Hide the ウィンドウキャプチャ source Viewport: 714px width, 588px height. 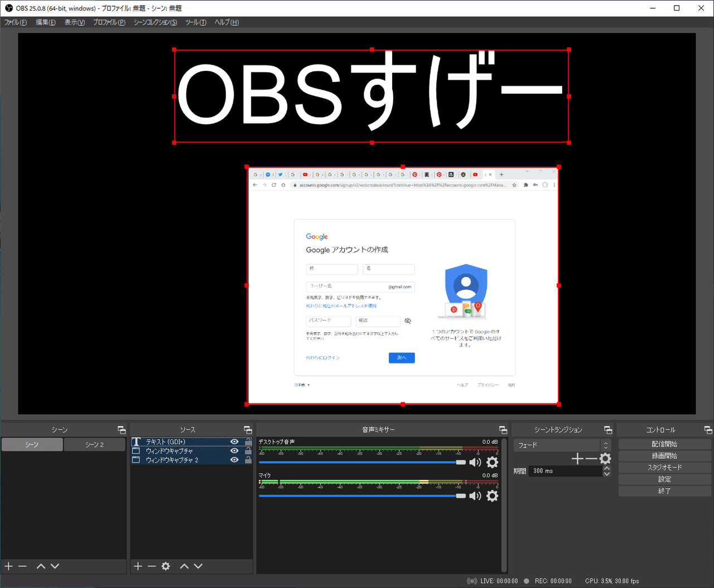tap(234, 451)
